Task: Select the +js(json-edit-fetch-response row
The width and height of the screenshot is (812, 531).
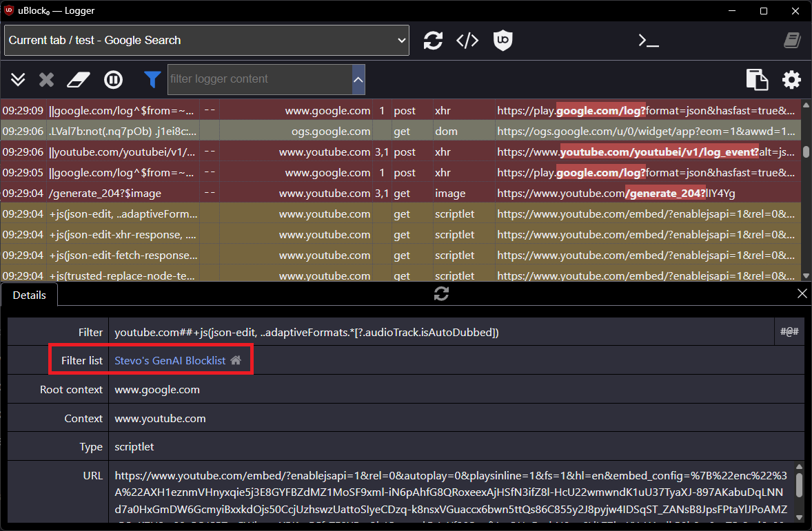Action: pos(400,255)
